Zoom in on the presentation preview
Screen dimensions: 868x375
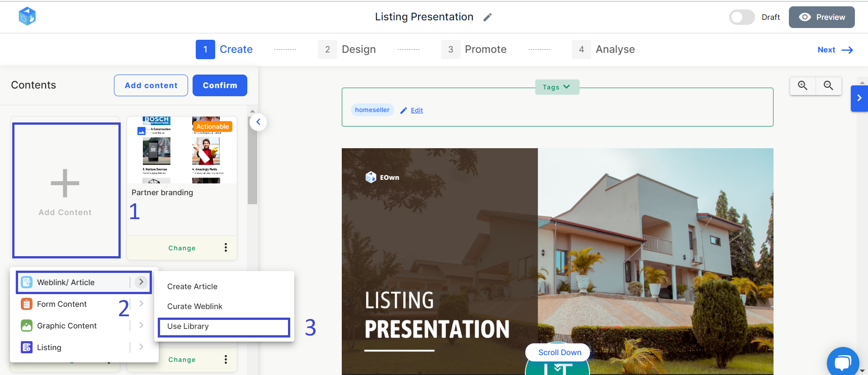[x=802, y=85]
